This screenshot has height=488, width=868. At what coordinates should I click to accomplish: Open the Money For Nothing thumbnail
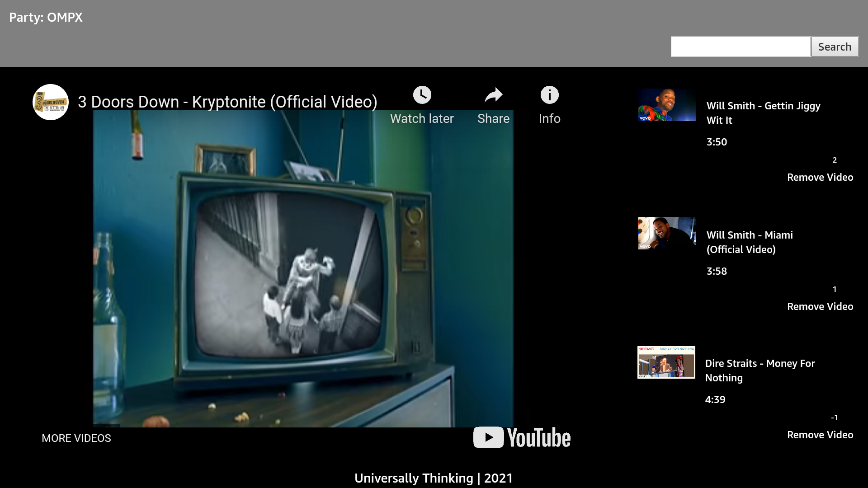pos(666,362)
